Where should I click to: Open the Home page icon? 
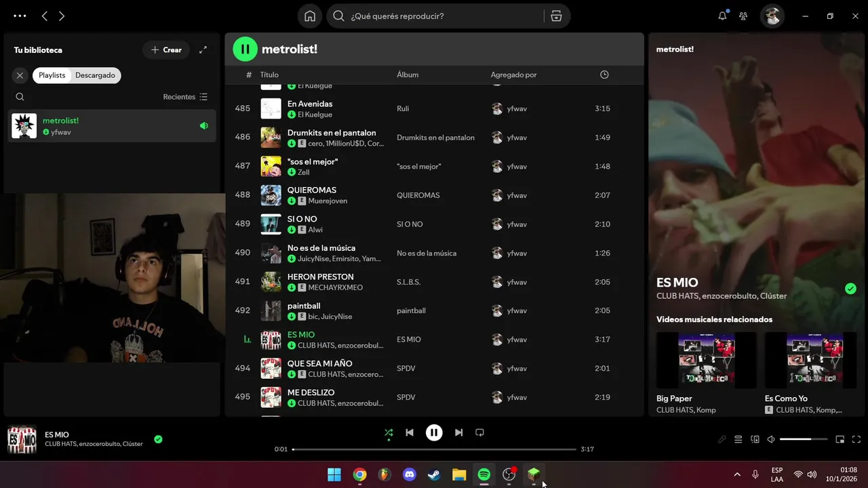tap(310, 16)
